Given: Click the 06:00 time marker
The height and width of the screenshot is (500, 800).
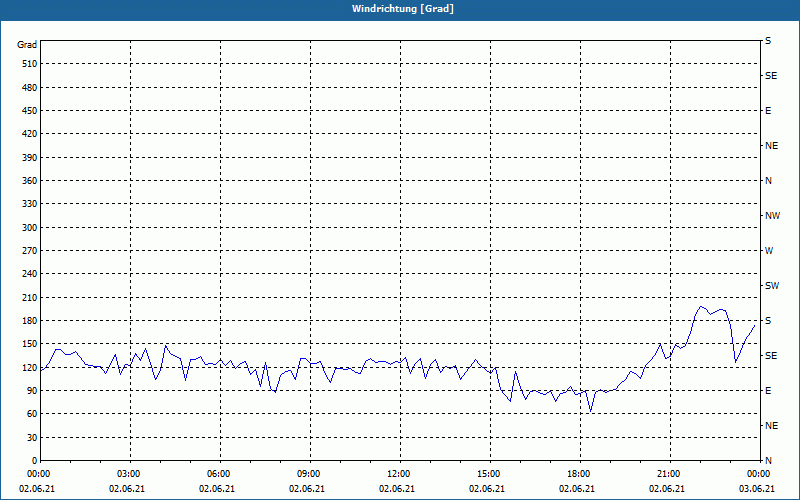Looking at the screenshot, I should (x=219, y=474).
